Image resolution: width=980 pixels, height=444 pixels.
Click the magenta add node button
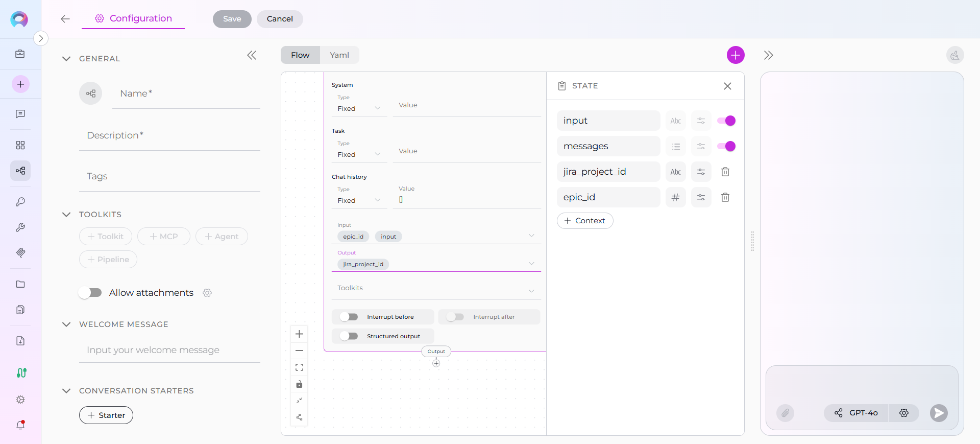(x=736, y=55)
